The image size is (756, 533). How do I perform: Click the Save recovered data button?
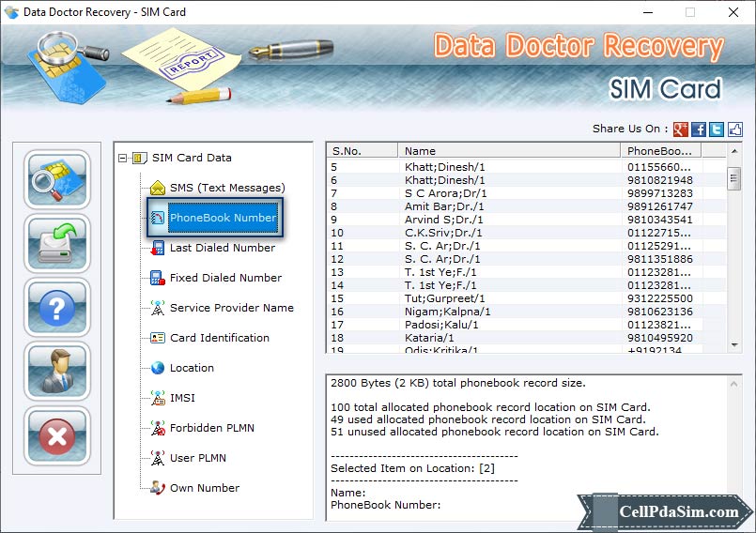(57, 243)
